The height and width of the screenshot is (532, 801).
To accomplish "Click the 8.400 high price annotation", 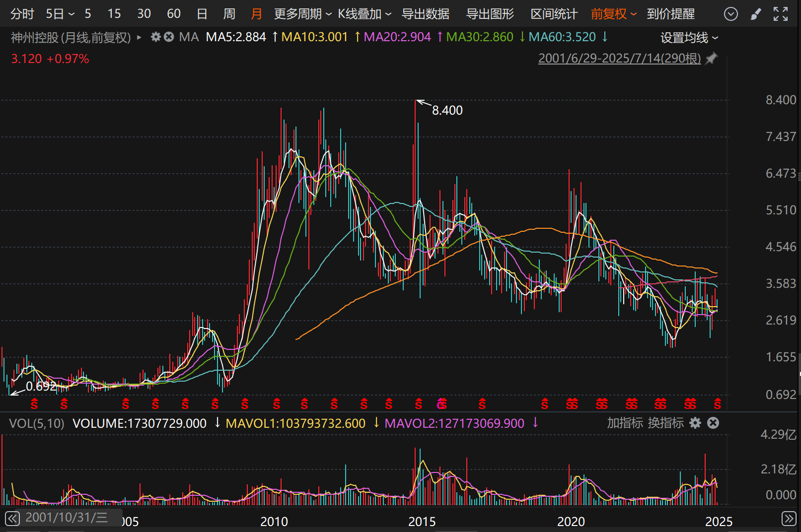I will (447, 110).
